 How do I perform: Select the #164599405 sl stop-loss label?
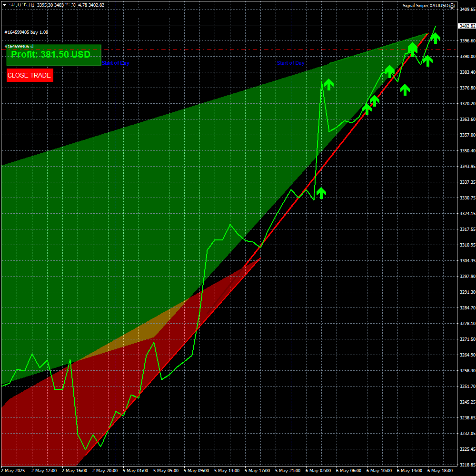pos(19,47)
